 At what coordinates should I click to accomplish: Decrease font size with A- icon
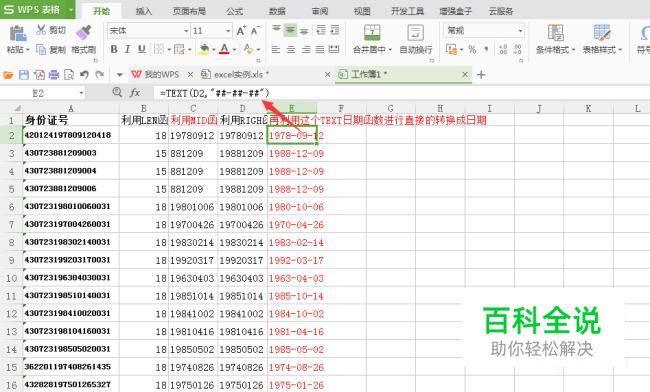pyautogui.click(x=255, y=31)
